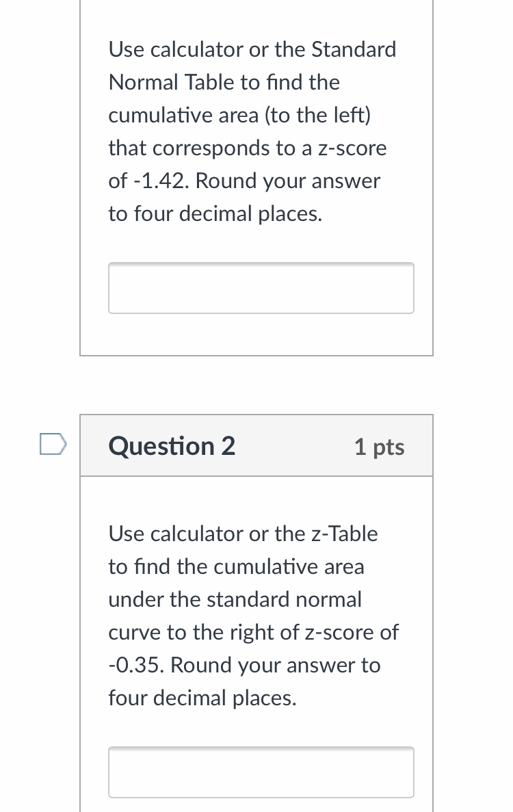513x812 pixels.
Task: Click "four decimal places." in Question 2
Action: (x=202, y=698)
